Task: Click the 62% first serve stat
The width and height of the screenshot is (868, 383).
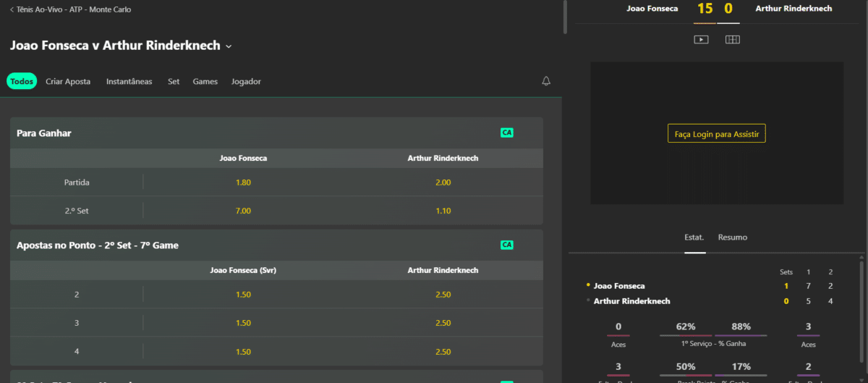Action: pyautogui.click(x=686, y=327)
